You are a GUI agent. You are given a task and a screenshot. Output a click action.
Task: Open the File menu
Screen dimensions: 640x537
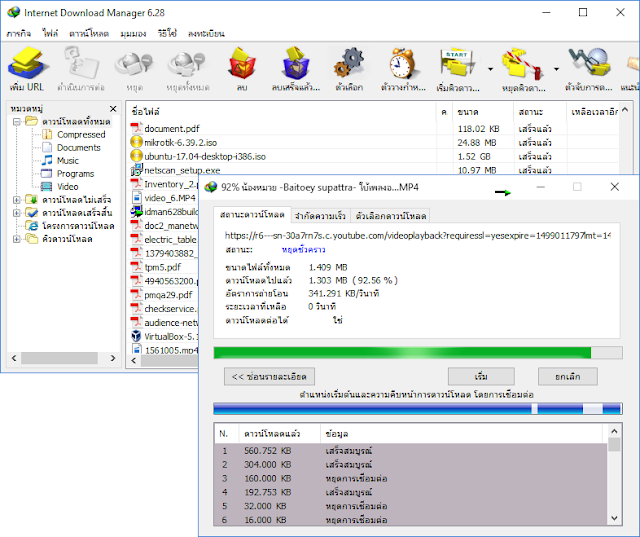click(x=50, y=33)
